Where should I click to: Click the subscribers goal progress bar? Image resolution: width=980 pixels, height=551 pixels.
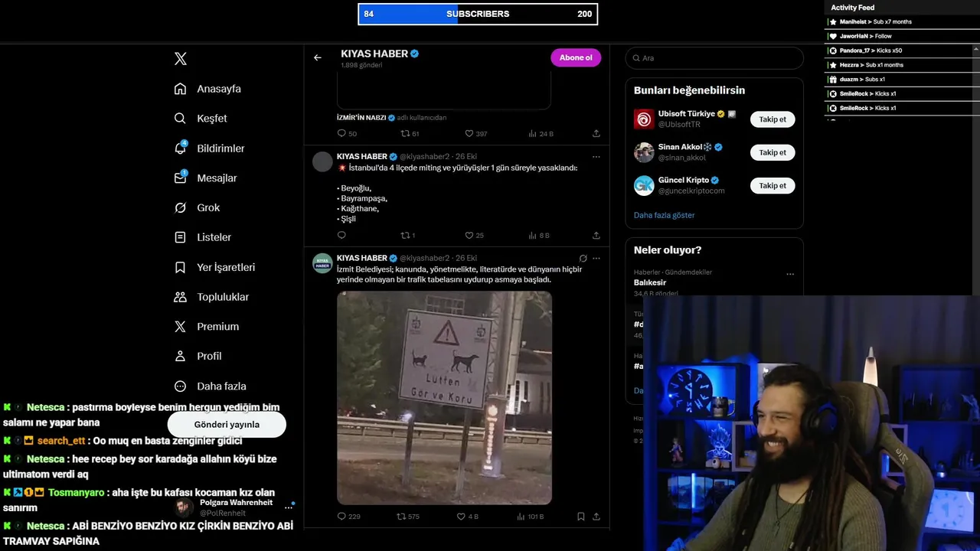click(478, 14)
